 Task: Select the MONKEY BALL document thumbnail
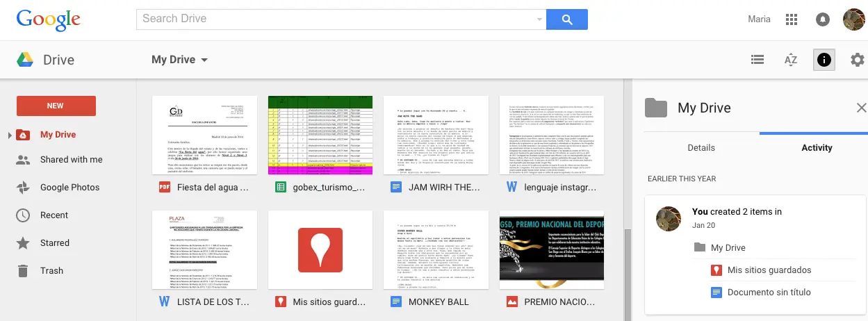point(436,251)
